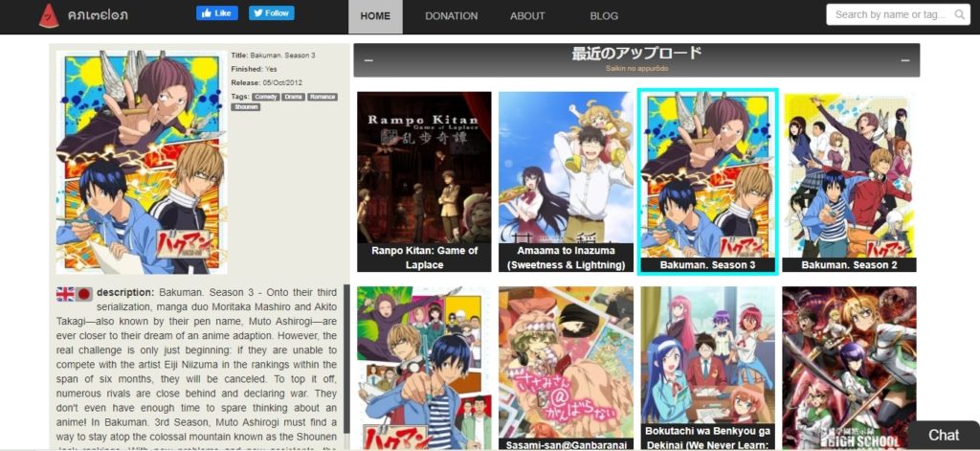Click the Title: Bakuman. Season 3 text

273,55
